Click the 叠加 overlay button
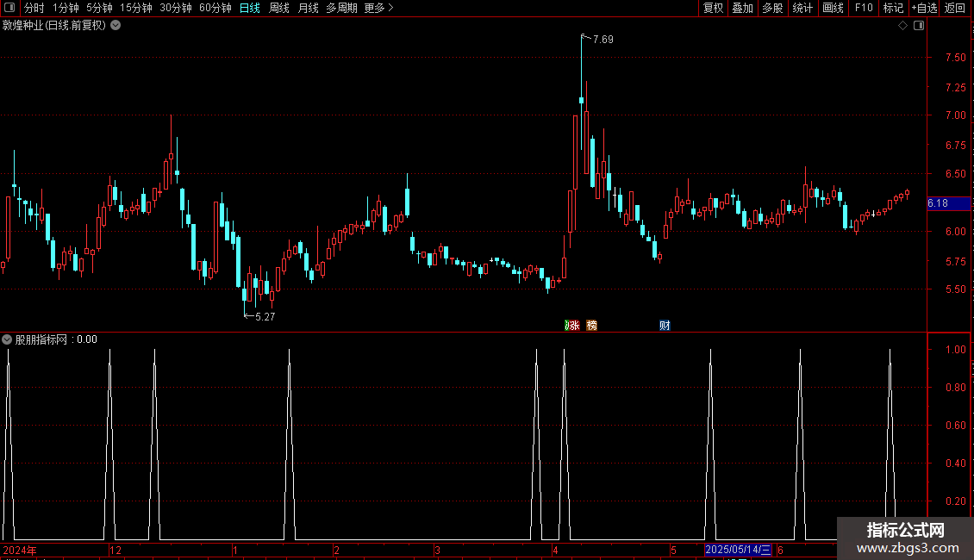 pos(742,8)
